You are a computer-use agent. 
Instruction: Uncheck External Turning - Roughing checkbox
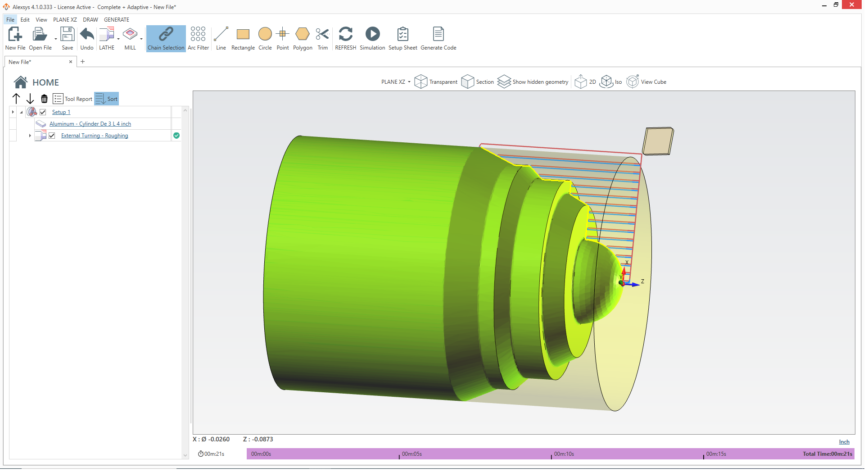point(52,136)
